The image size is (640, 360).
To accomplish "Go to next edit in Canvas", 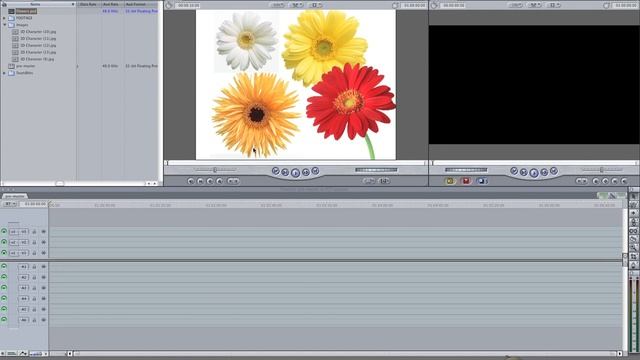I will 553,171.
